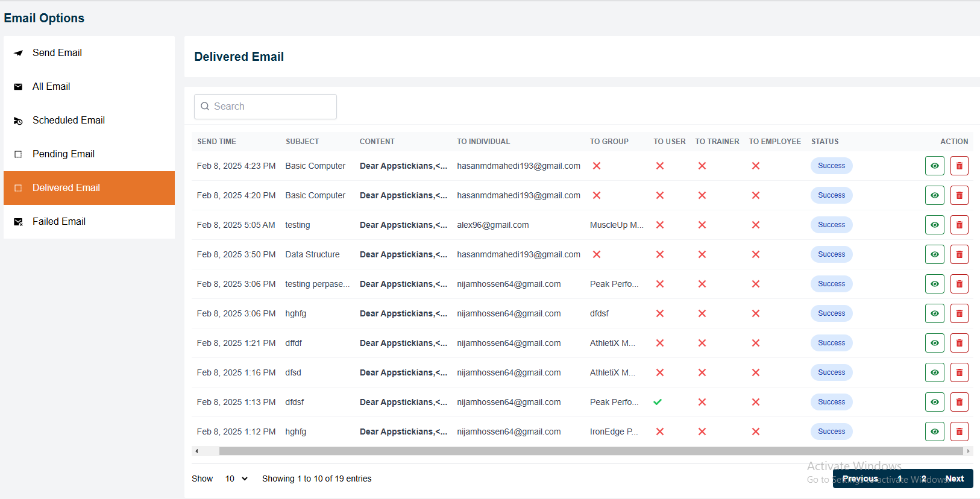Delete the Feb 8, 2025 4:23 PM email
980x499 pixels.
click(x=959, y=166)
